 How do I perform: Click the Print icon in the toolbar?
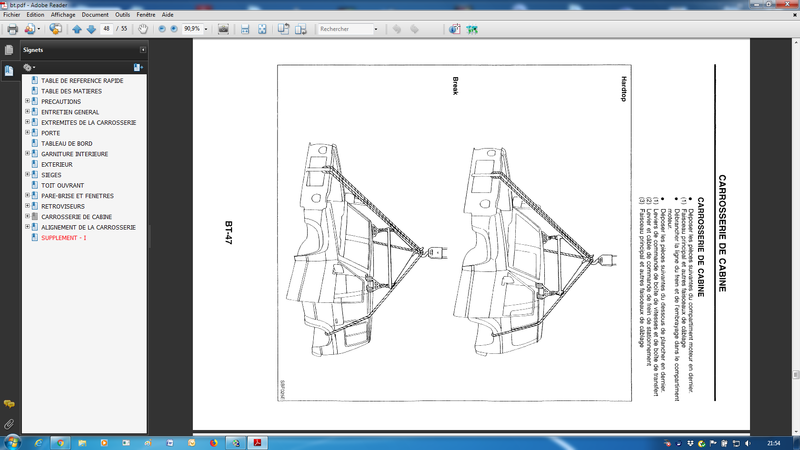click(x=12, y=29)
